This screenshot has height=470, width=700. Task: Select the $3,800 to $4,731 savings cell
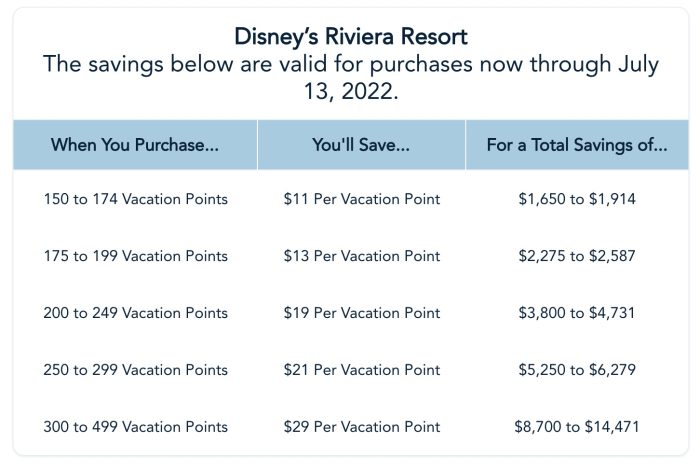[577, 313]
